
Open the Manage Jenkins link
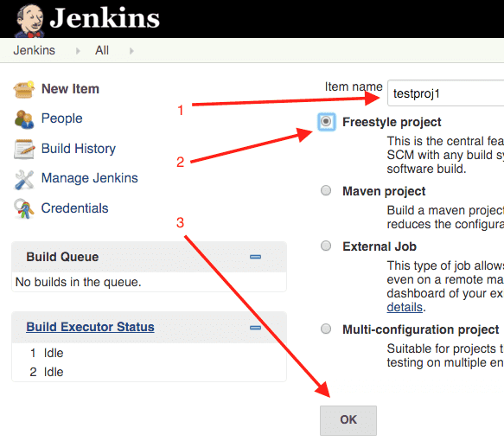[90, 178]
